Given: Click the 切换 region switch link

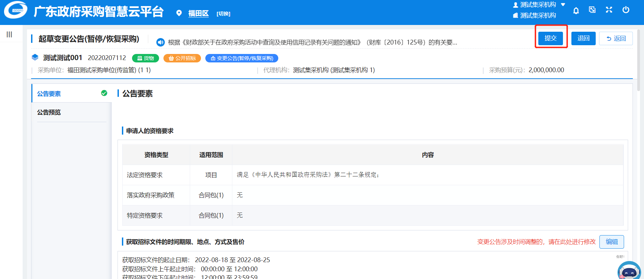Looking at the screenshot, I should pos(223,14).
